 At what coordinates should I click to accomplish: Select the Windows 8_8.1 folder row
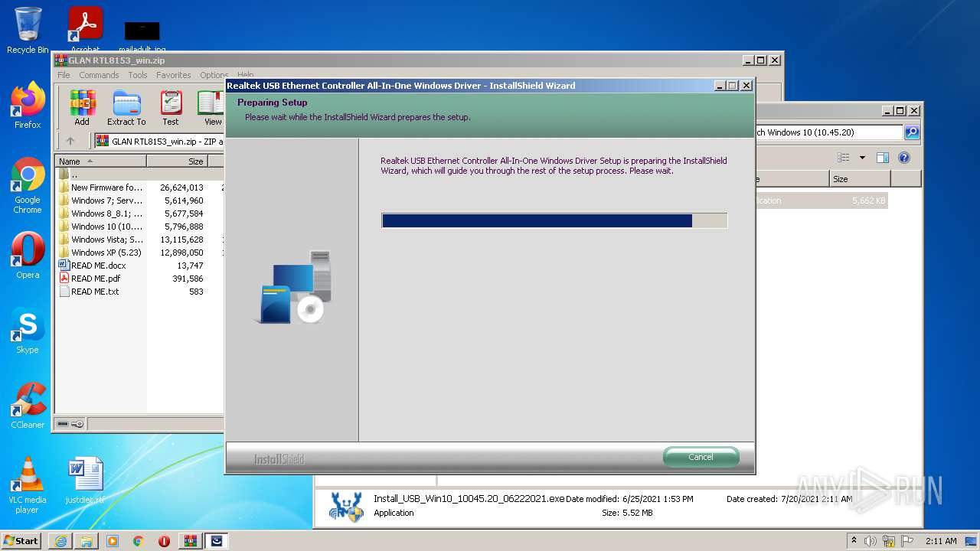pos(139,214)
